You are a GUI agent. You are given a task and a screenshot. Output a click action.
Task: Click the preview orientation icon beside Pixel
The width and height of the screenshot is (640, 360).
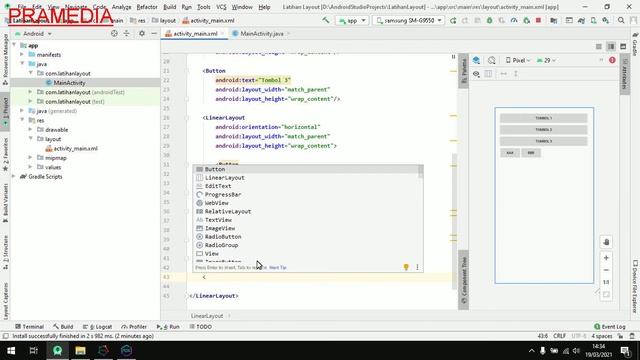491,60
